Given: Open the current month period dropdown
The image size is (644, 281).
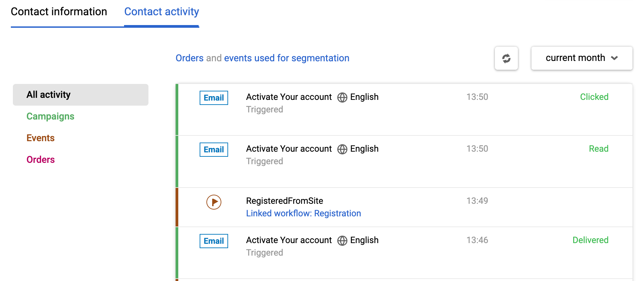Looking at the screenshot, I should [582, 58].
